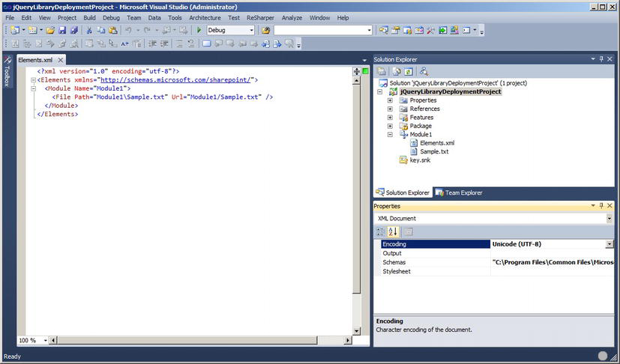Click the Copy toolbar icon
Screen dimensions: 620x364
point(101,30)
